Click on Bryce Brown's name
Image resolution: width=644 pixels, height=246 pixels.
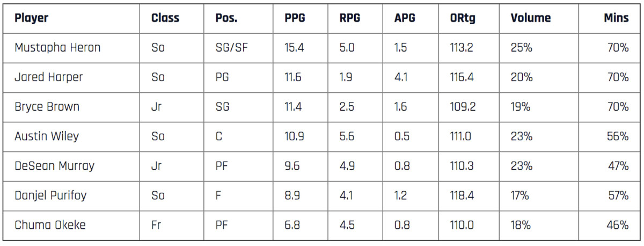tap(47, 107)
